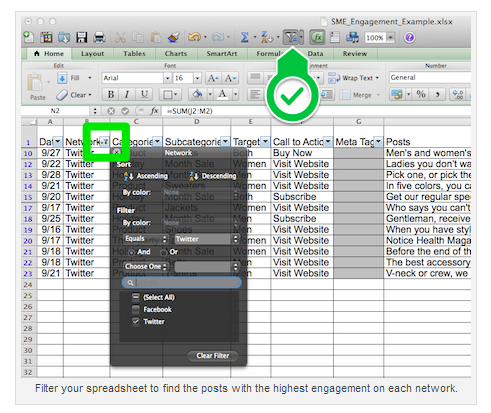Screen dimensions: 491x413
Task: Sort Descending in filter popup
Action: 213,176
